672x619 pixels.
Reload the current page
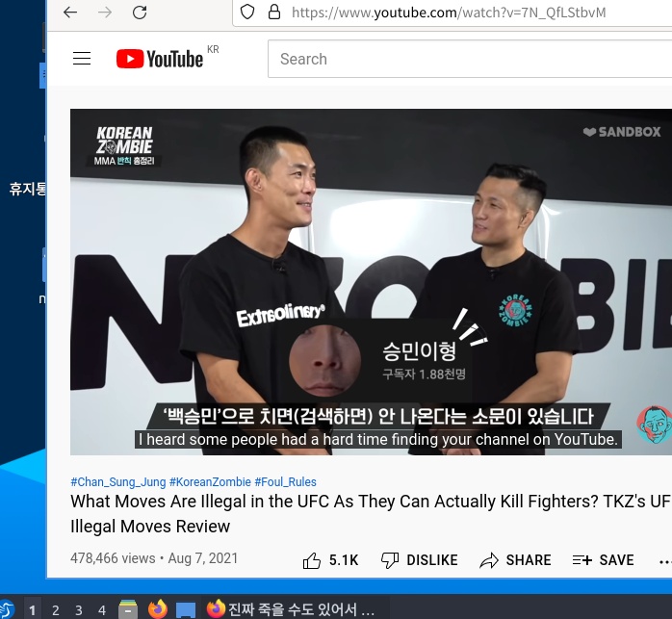[140, 13]
